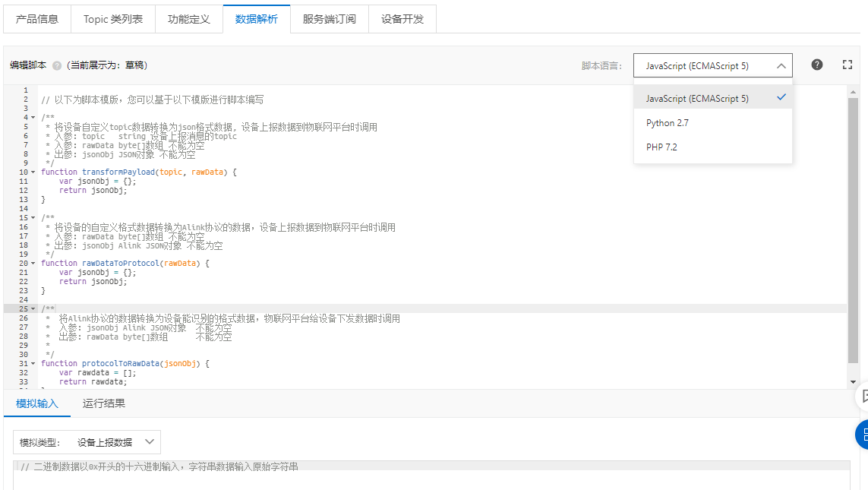Click the help question mark icon beside script language
Screen dimensions: 868x490
click(x=817, y=65)
